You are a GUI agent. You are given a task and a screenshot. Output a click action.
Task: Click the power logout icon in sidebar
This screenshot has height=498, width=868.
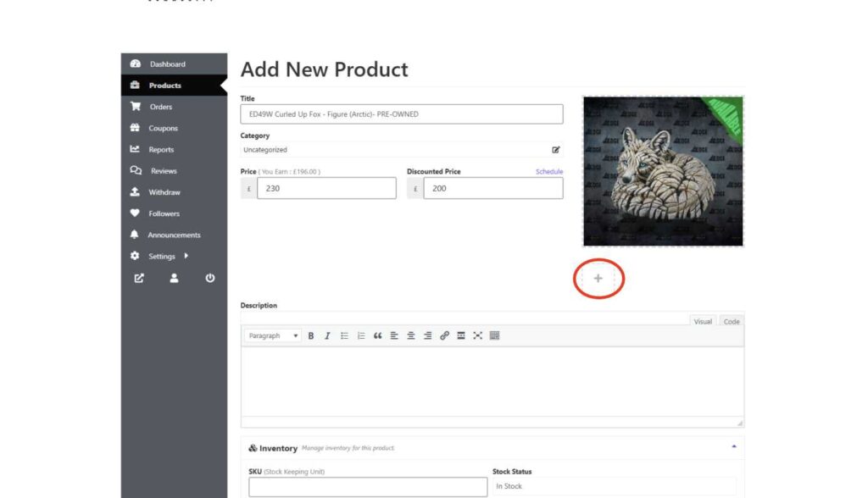[x=210, y=278]
